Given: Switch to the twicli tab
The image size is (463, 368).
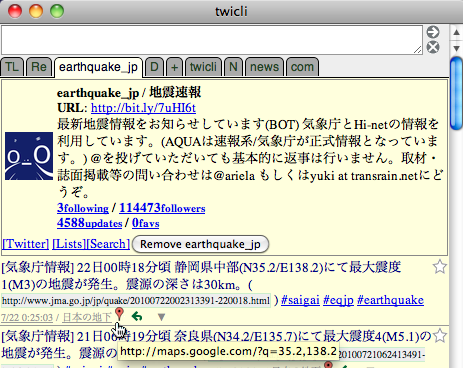Looking at the screenshot, I should [x=203, y=67].
